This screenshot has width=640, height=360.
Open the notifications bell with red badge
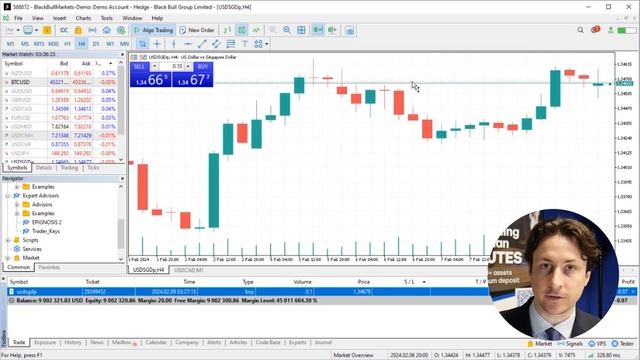coord(596,29)
